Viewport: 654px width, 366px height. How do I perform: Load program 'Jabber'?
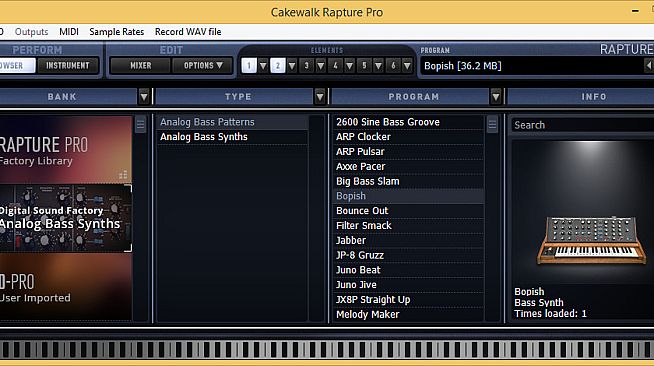point(409,240)
